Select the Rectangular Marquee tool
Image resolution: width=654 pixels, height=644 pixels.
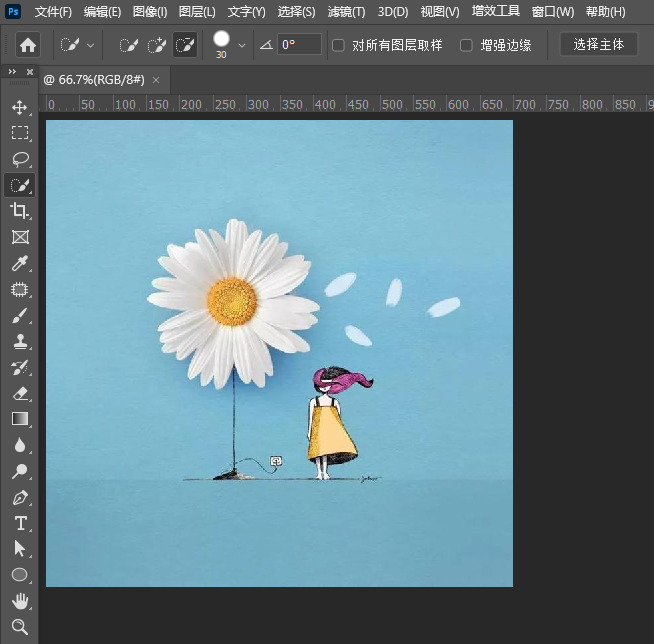pyautogui.click(x=19, y=133)
